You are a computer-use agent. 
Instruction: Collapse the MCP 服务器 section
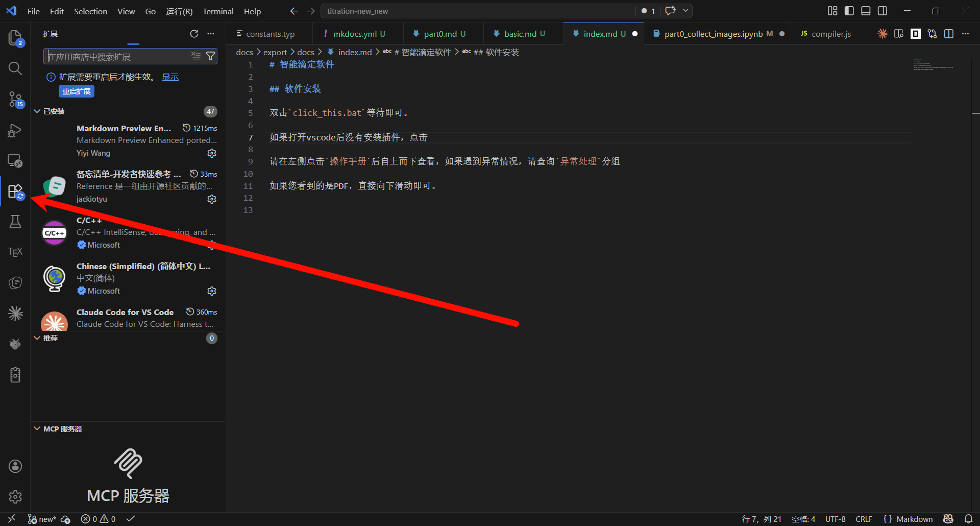[37, 429]
